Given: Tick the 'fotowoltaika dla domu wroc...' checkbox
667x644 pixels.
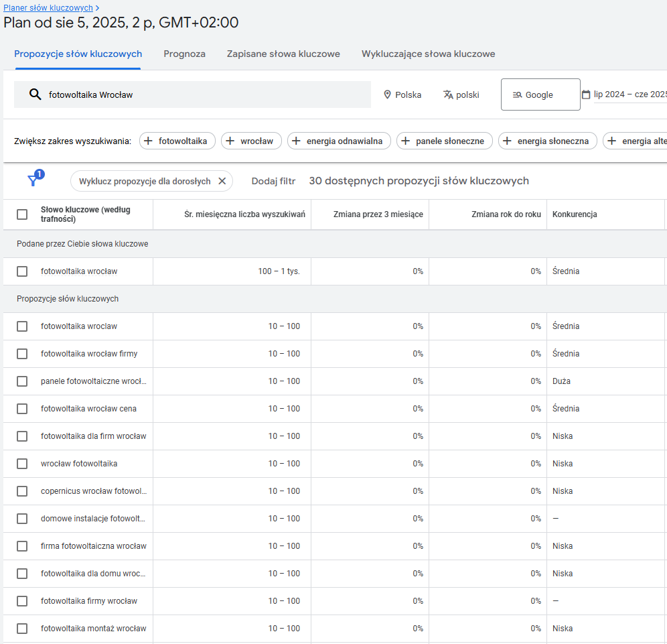Looking at the screenshot, I should pos(22,574).
